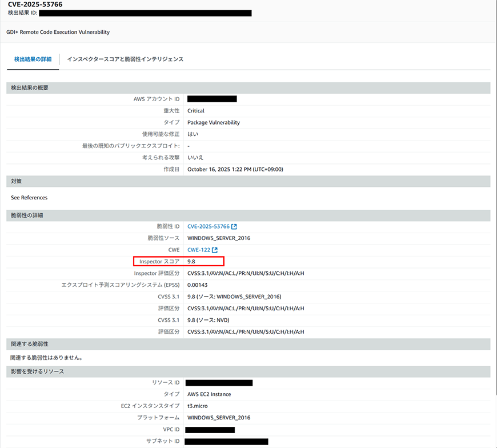Click the 関連する脆弱性 section header
The image size is (497, 448).
(x=30, y=344)
